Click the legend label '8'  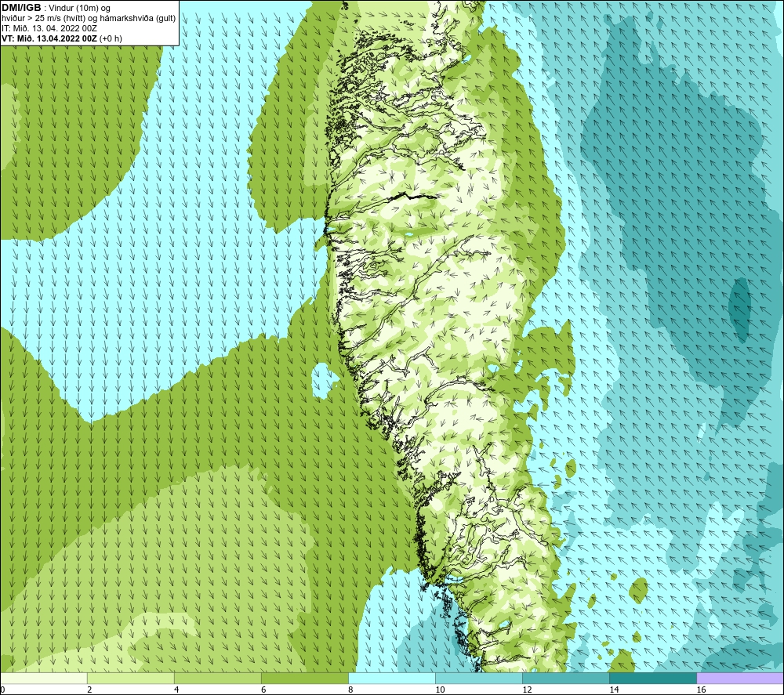(350, 690)
